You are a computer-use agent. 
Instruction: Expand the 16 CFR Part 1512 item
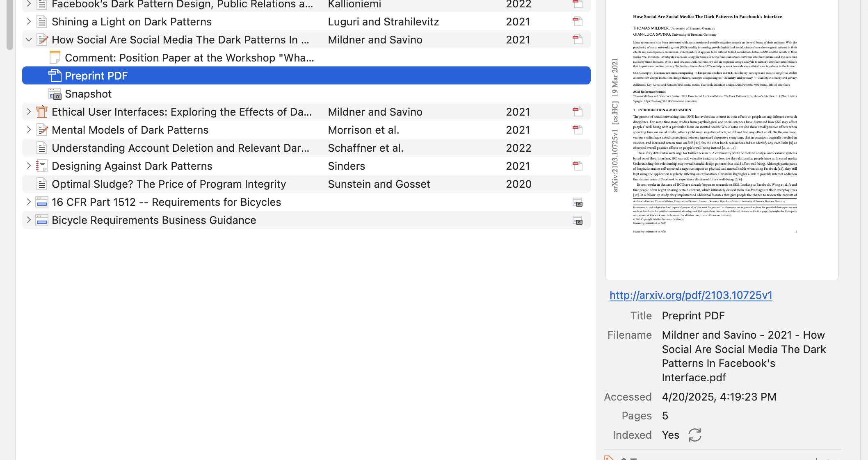tap(29, 202)
